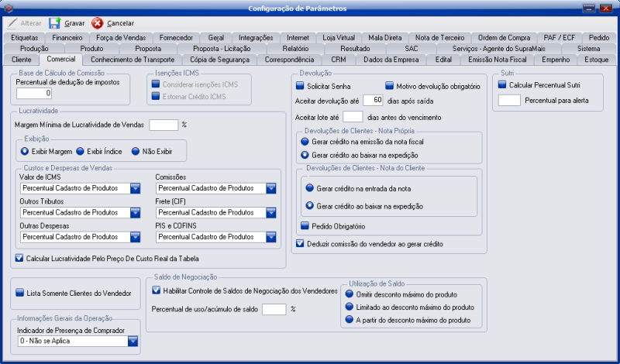Open Outras Despesas dropdown

(135, 237)
